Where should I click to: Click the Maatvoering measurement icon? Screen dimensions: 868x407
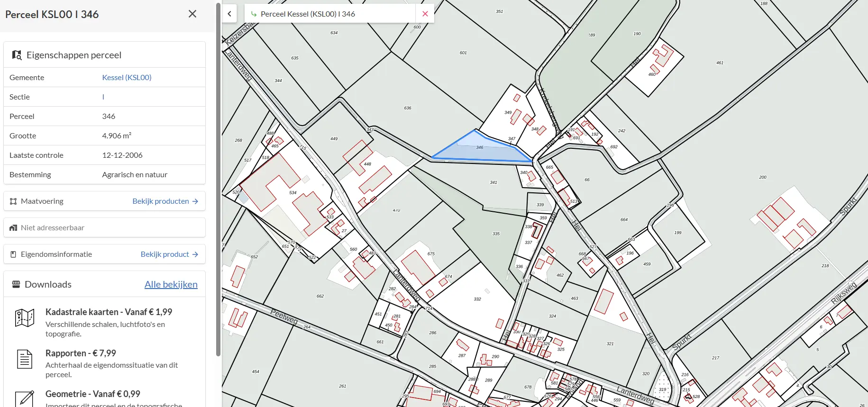13,201
